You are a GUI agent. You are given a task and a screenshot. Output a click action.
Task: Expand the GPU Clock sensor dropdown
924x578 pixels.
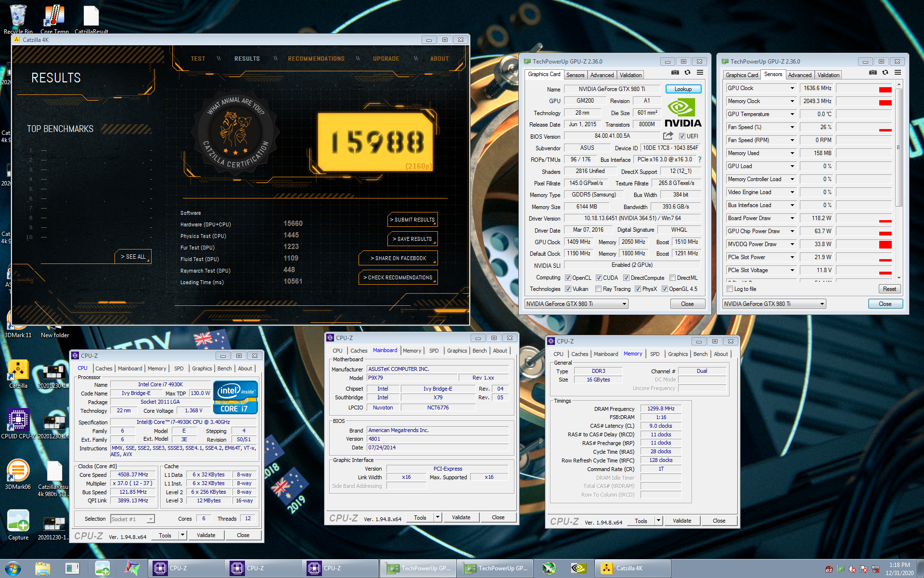pos(792,88)
